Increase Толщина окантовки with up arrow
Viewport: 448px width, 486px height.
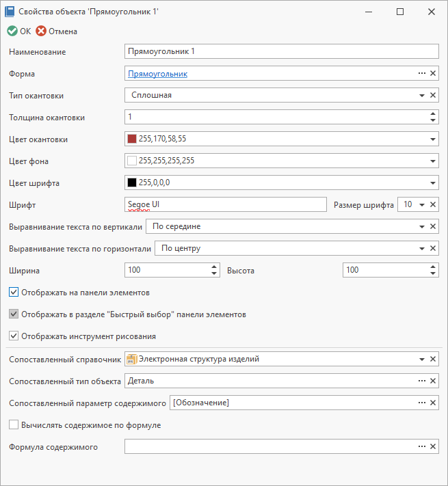[433, 113]
